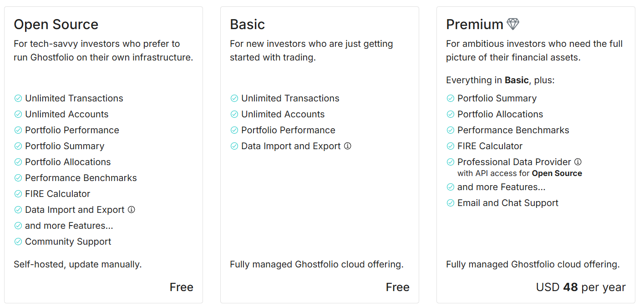Click the USD 48 per year price
The width and height of the screenshot is (644, 307).
580,287
